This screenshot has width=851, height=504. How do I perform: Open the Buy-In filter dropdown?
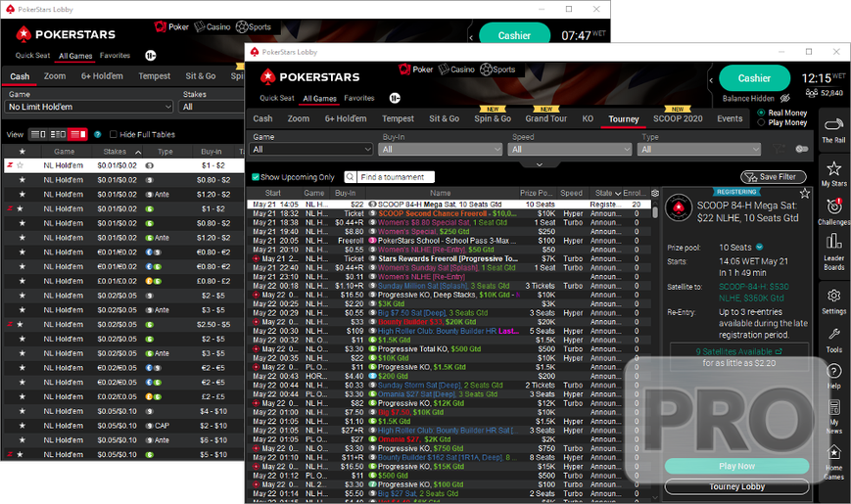(441, 149)
